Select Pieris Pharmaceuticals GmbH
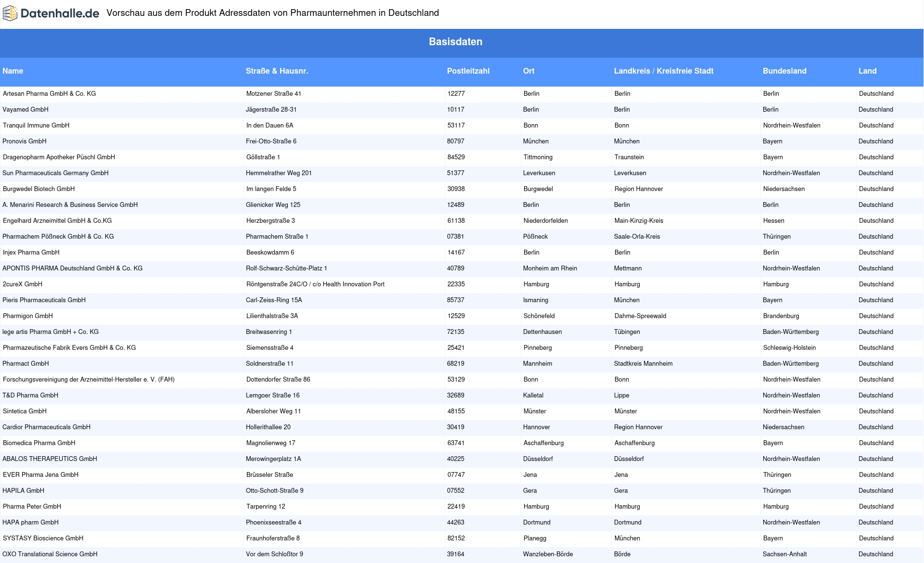This screenshot has width=924, height=563. 44,300
